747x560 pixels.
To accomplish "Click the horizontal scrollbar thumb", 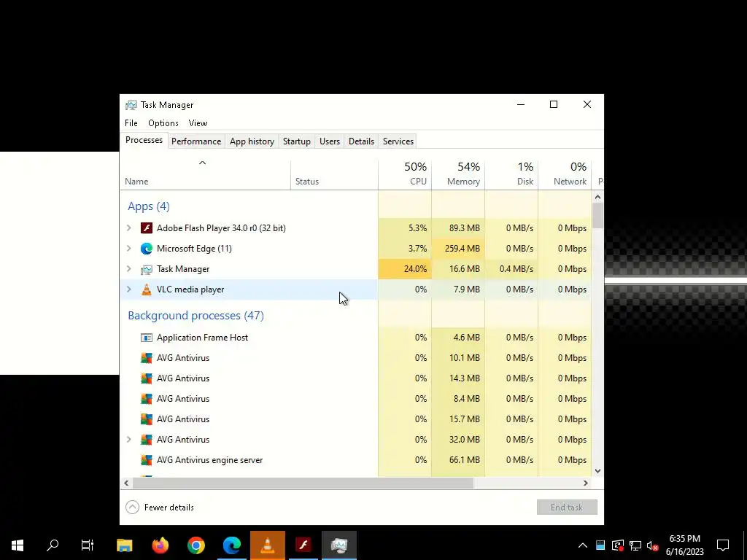I will pos(303,483).
